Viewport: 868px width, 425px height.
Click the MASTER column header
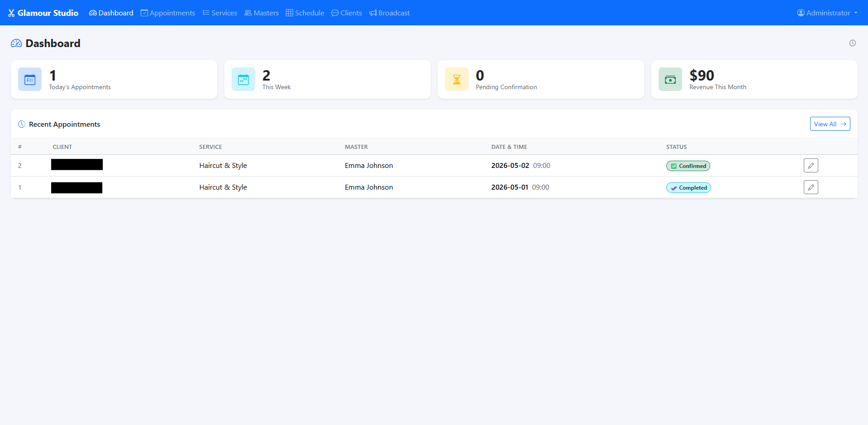click(356, 147)
